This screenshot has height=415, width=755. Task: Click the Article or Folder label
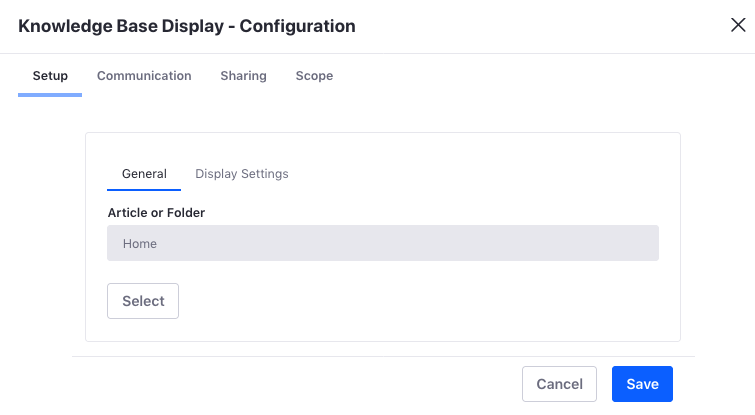pos(156,213)
